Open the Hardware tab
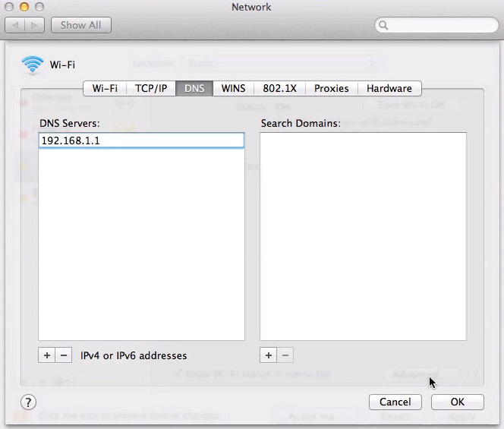This screenshot has height=429, width=504. click(389, 88)
